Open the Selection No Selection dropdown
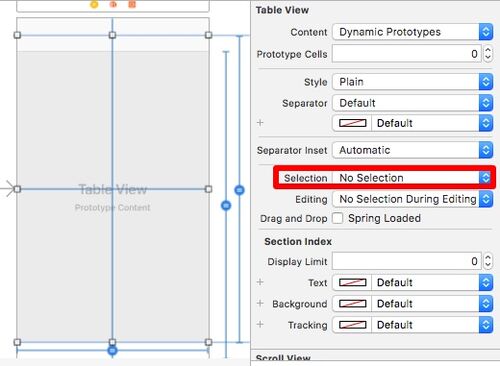 413,178
